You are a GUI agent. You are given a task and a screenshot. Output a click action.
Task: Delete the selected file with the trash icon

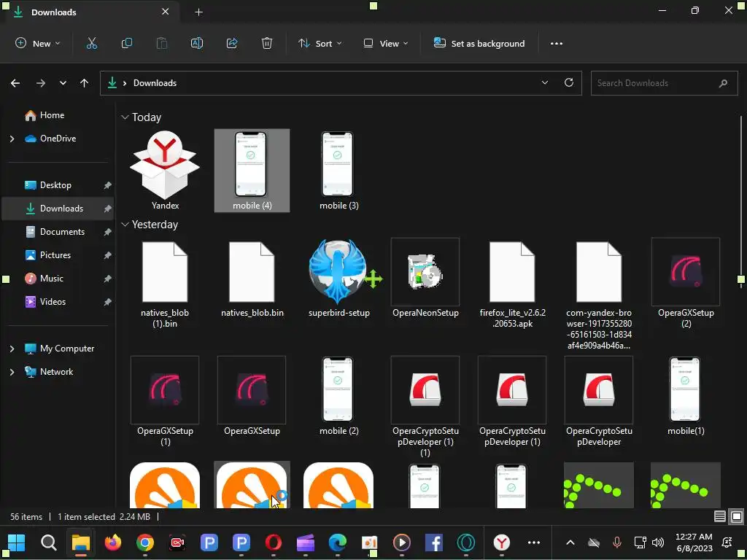click(267, 43)
